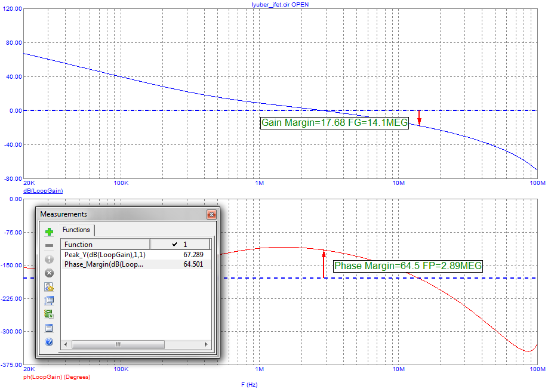Click the blue document list icon
This screenshot has height=392, width=548.
[49, 328]
